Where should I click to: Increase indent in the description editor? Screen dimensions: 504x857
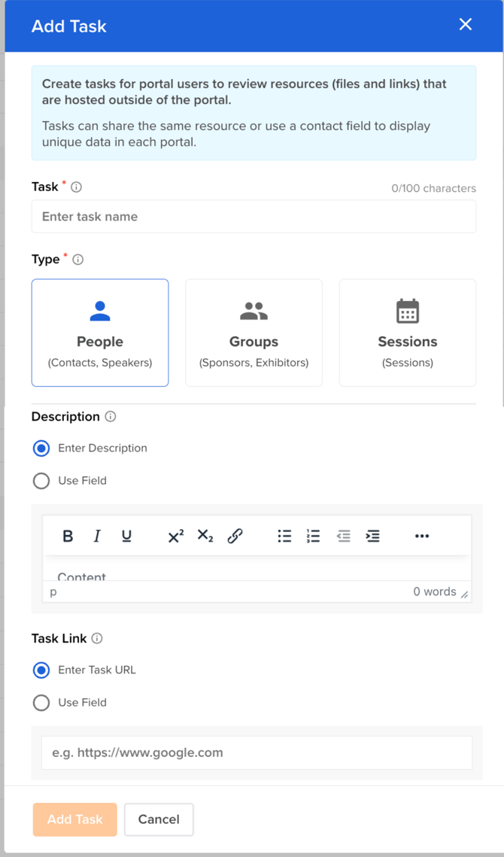click(x=372, y=536)
